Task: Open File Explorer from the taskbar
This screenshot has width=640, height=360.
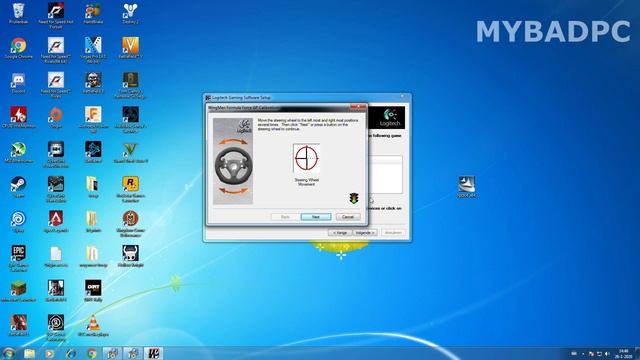Action: tap(29, 353)
